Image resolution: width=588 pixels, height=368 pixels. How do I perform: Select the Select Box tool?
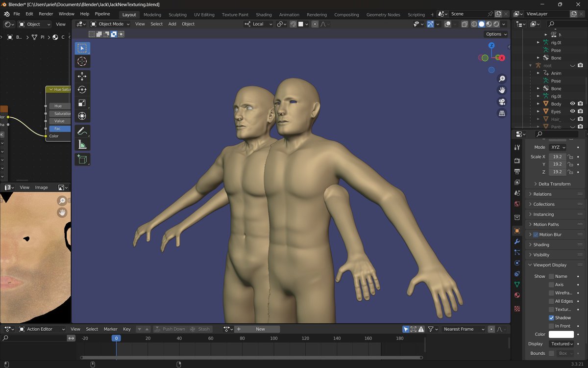pyautogui.click(x=82, y=48)
